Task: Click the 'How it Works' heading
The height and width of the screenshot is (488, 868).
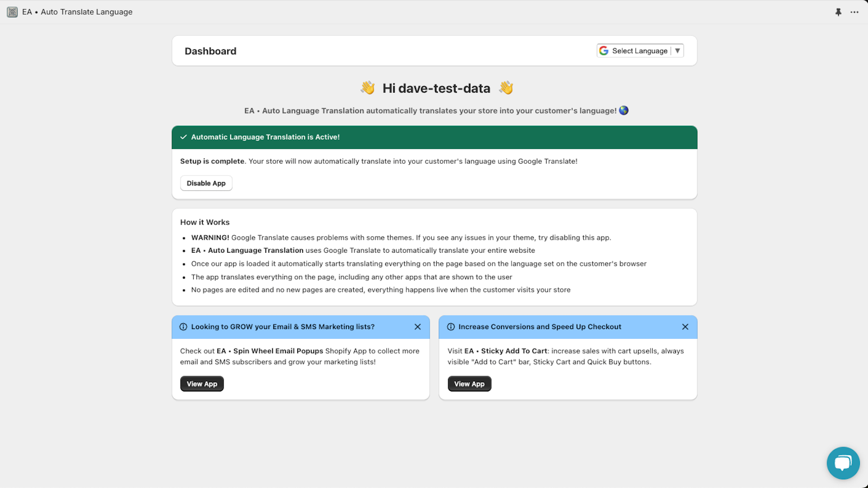Action: pyautogui.click(x=205, y=222)
